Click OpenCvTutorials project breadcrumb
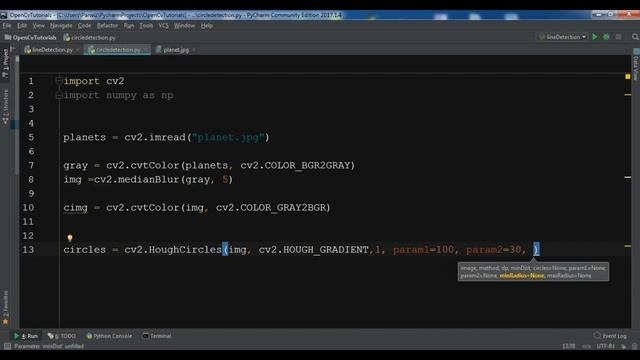This screenshot has width=640, height=360. 31,37
